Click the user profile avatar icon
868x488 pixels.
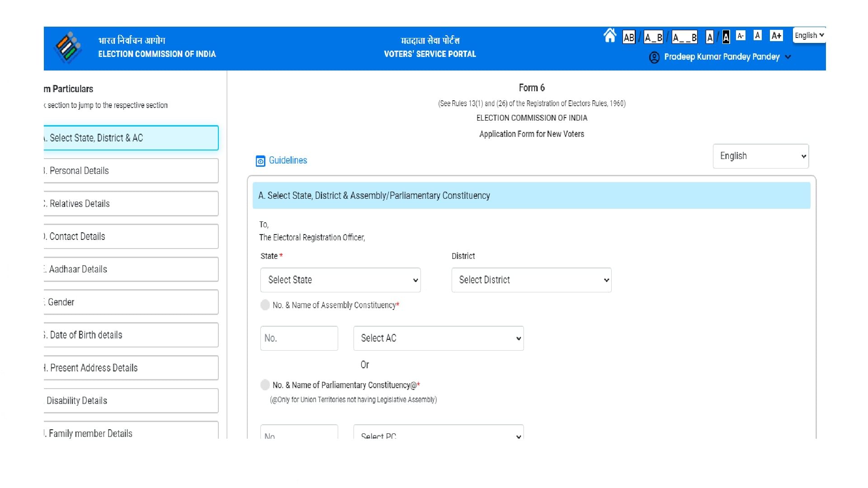click(654, 57)
